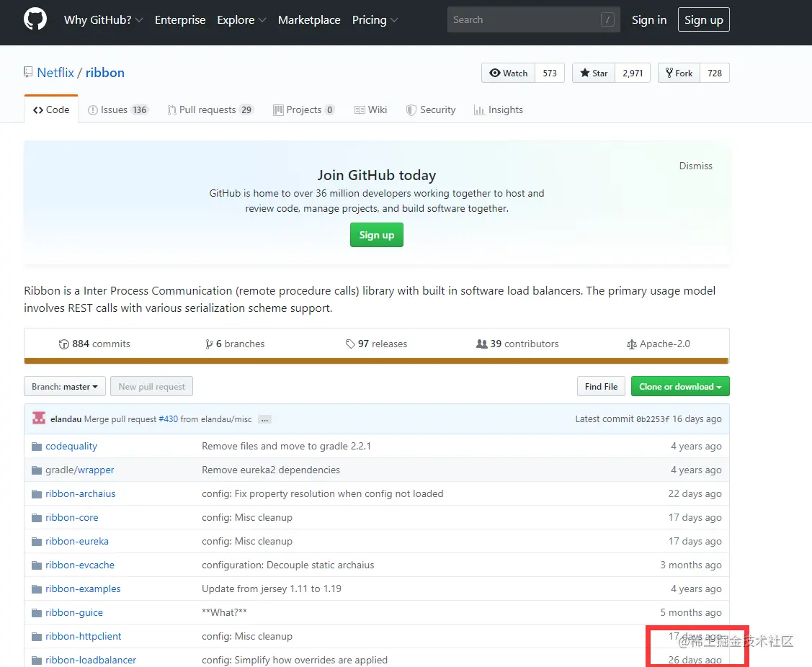Open the Branch: master dropdown
812x667 pixels.
point(65,386)
